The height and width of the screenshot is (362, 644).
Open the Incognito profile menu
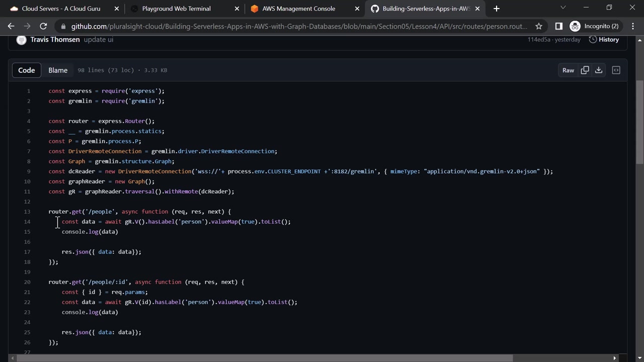tap(595, 26)
